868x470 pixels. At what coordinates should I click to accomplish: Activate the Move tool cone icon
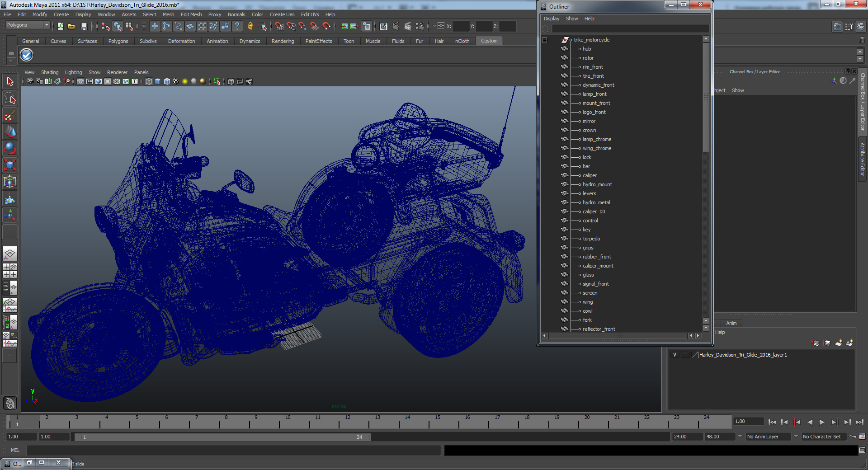point(10,132)
